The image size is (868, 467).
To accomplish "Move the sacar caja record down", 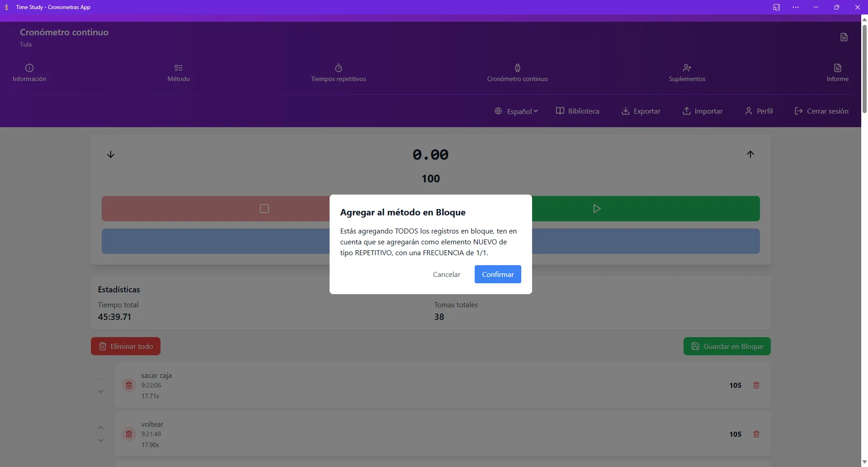I will (101, 391).
